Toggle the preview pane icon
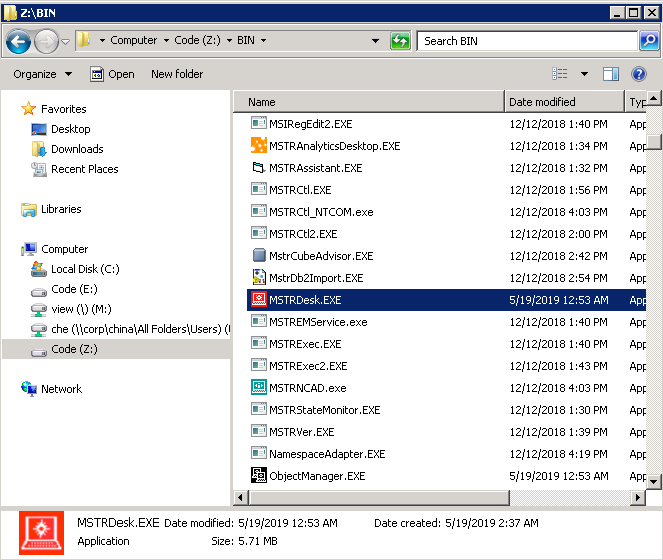 611,74
